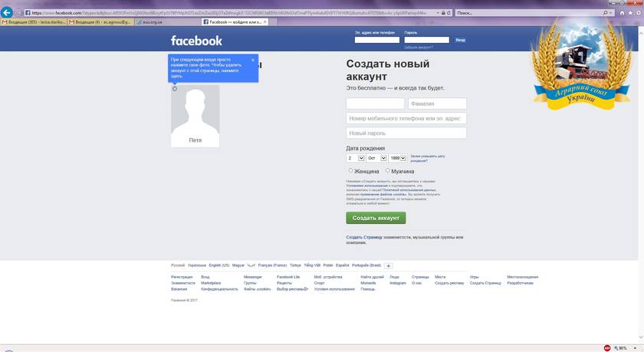Click the Забыли аккаунт link

[x=419, y=48]
